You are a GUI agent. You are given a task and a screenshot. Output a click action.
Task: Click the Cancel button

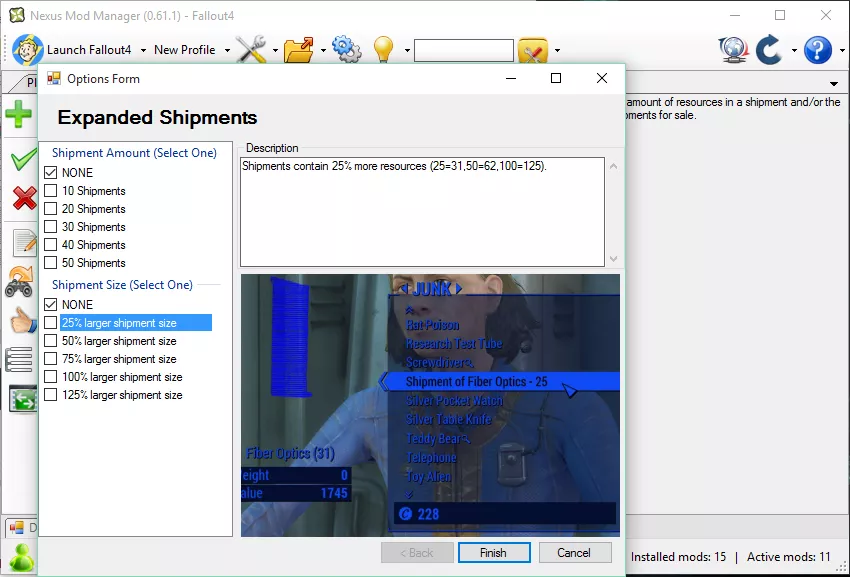[x=575, y=553]
